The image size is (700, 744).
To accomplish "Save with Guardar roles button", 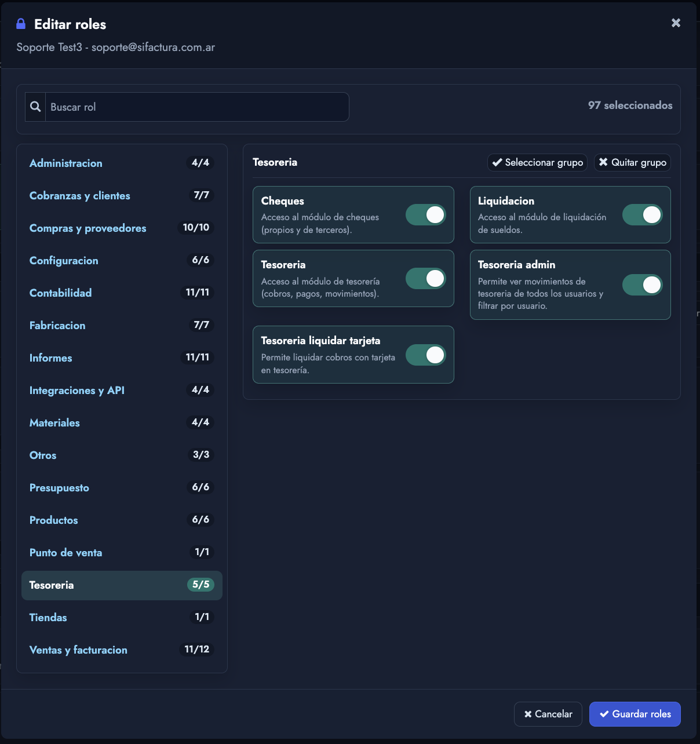I will 635,714.
